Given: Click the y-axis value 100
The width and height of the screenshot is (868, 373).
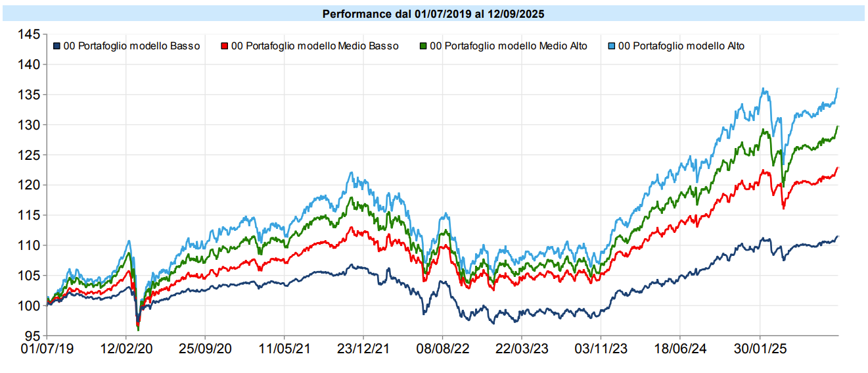Looking at the screenshot, I should tap(28, 306).
